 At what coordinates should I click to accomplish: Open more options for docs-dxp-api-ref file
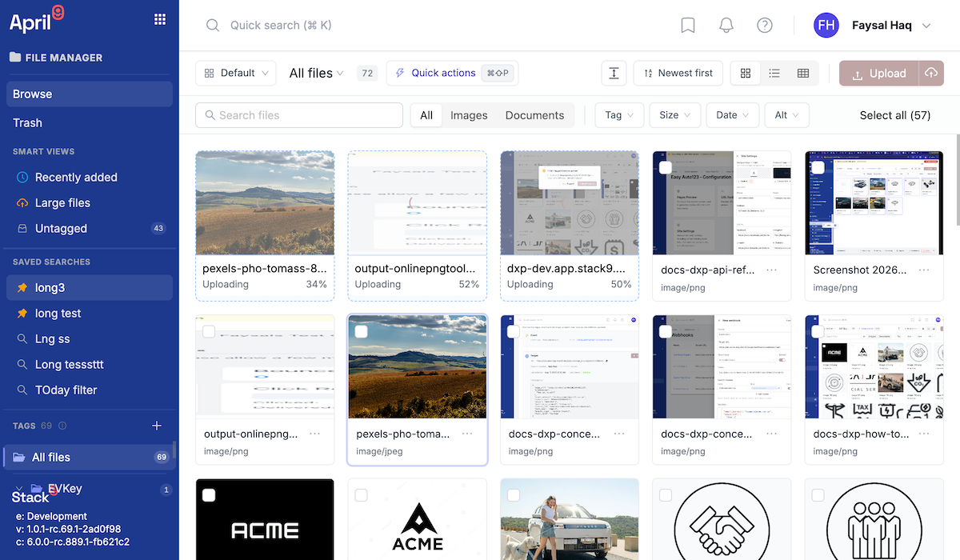[772, 270]
